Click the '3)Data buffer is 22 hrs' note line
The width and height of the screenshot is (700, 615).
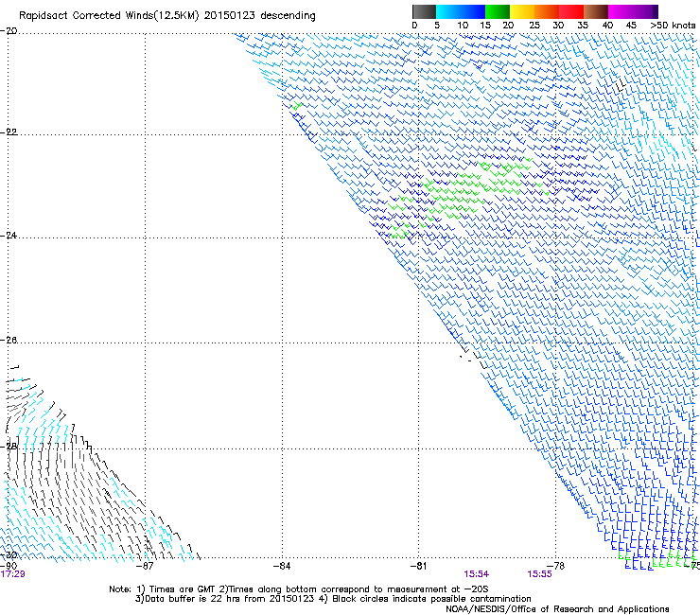coord(333,599)
